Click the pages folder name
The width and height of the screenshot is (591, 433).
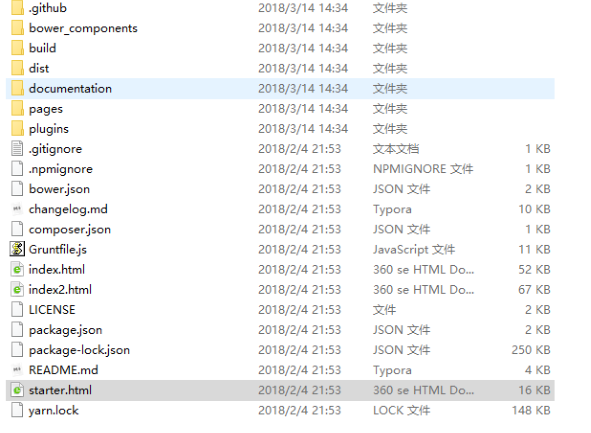pos(46,109)
